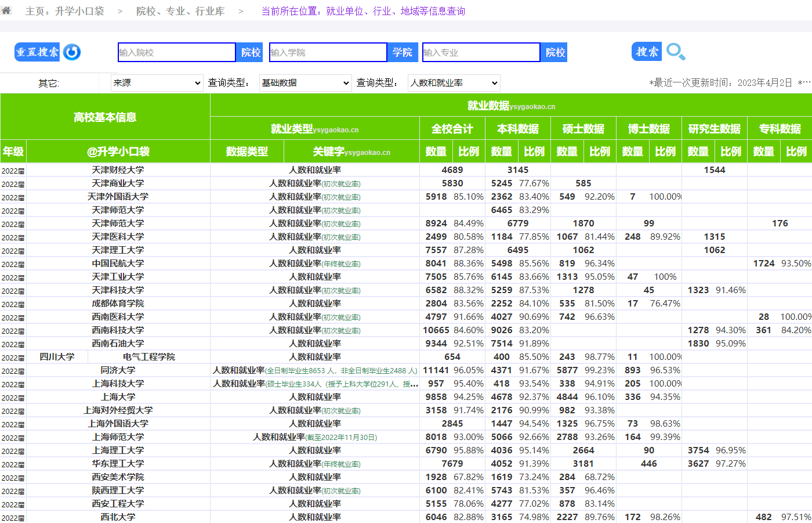The image size is (812, 523).
Task: Click the home icon in breadcrumb
Action: tap(6, 10)
